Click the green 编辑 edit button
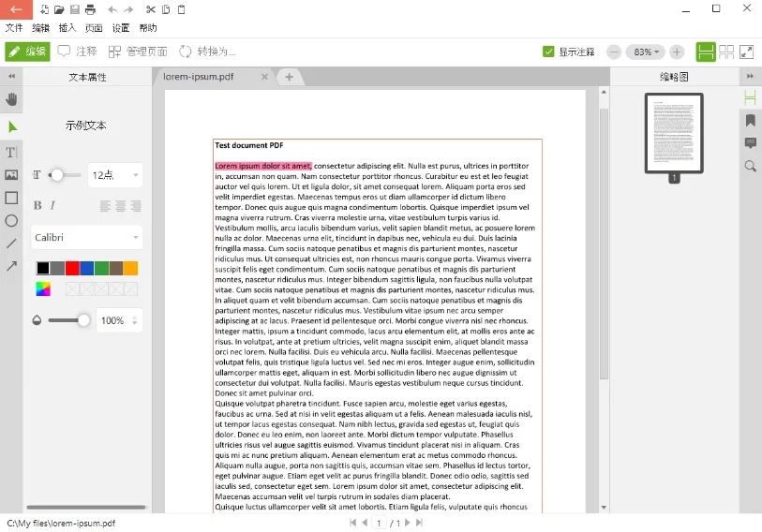This screenshot has width=762, height=532. (28, 52)
